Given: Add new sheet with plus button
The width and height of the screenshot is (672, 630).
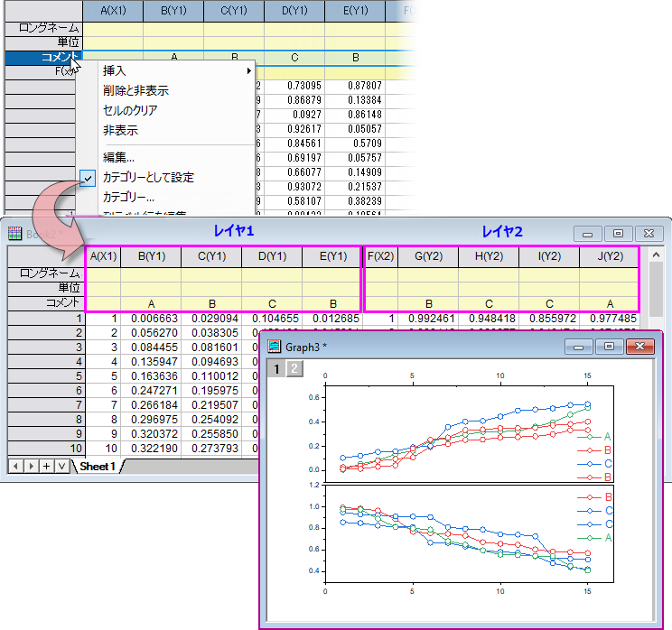Looking at the screenshot, I should (46, 467).
